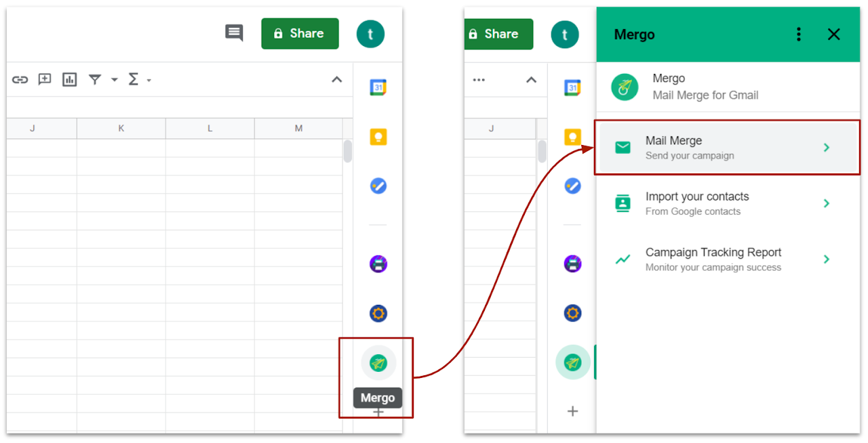Viewport: 868px width, 443px height.
Task: Select column L header
Action: click(x=210, y=128)
